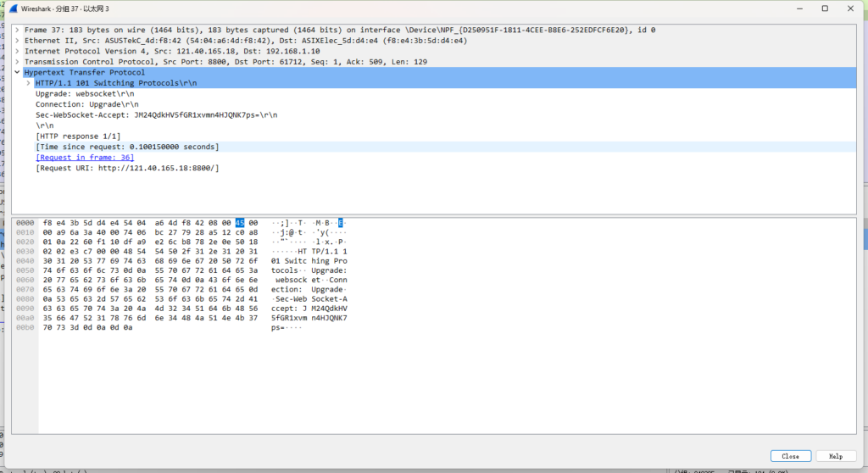Collapse the Hypertext Transfer Protocol section
The width and height of the screenshot is (868, 473).
click(x=17, y=72)
